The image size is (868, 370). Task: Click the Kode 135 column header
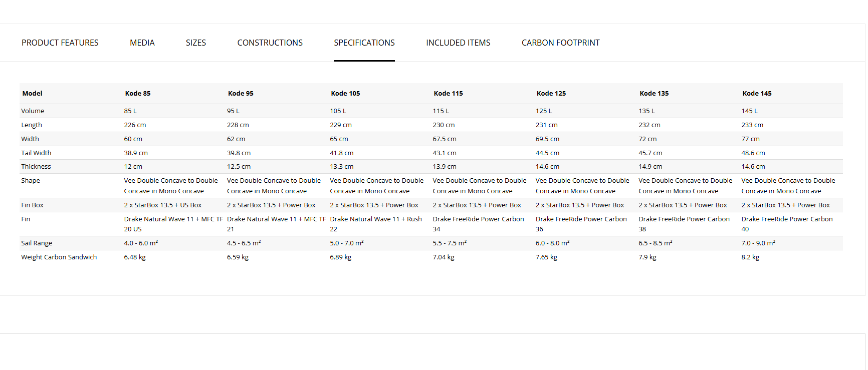click(654, 93)
